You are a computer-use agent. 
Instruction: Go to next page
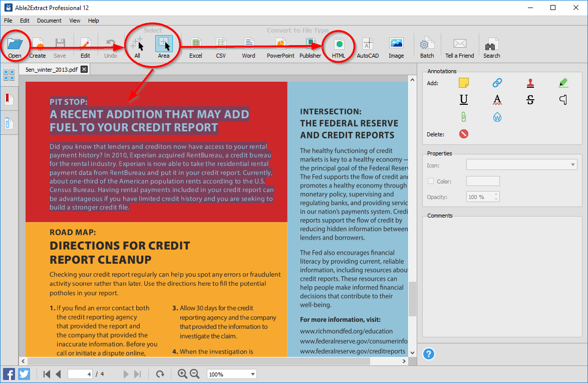[x=126, y=374]
